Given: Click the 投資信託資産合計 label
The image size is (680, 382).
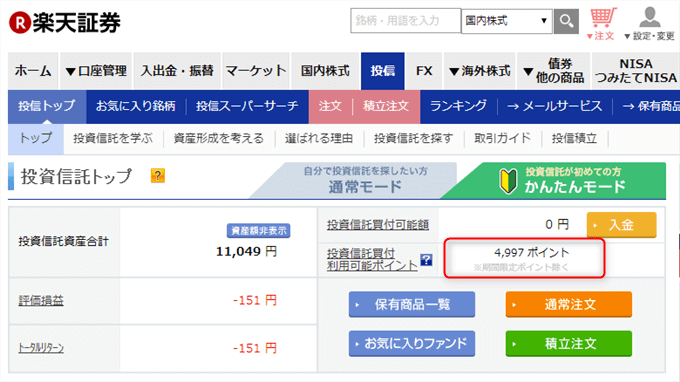Looking at the screenshot, I should pos(63,242).
